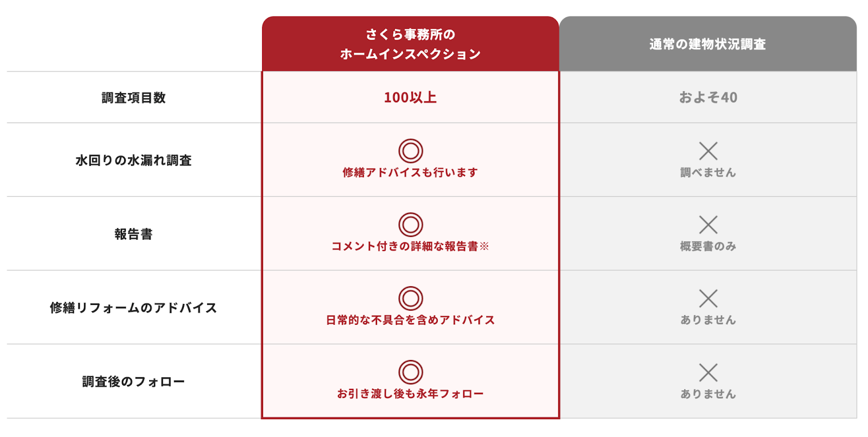Click the X icon above 概要書のみ
868x437 pixels.
[708, 224]
